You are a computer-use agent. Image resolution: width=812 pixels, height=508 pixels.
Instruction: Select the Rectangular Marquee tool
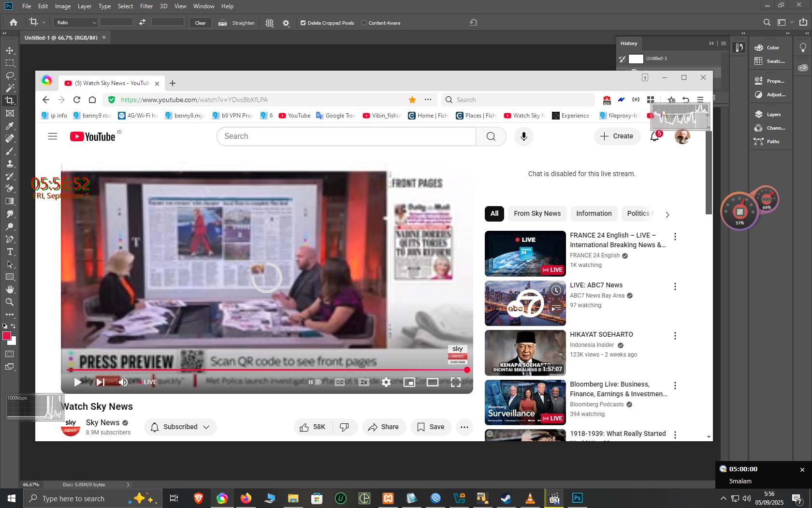(x=10, y=63)
